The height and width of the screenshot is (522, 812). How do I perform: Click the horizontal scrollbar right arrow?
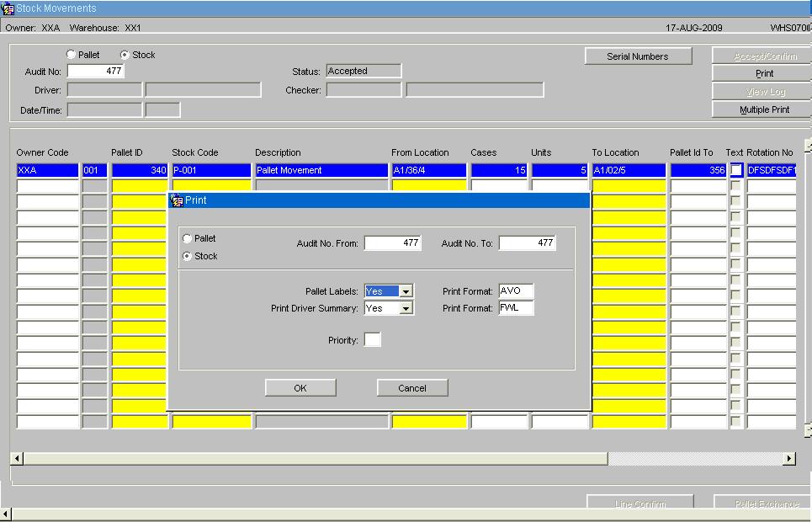click(789, 458)
